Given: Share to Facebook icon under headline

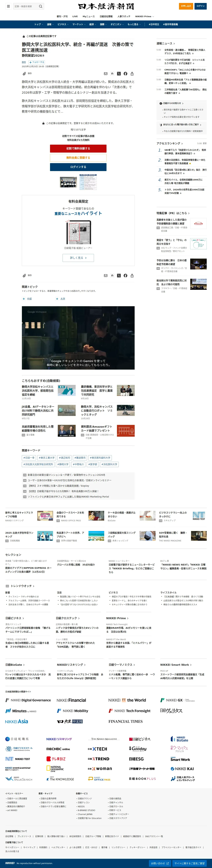Looking at the screenshot, I should coord(125,73).
